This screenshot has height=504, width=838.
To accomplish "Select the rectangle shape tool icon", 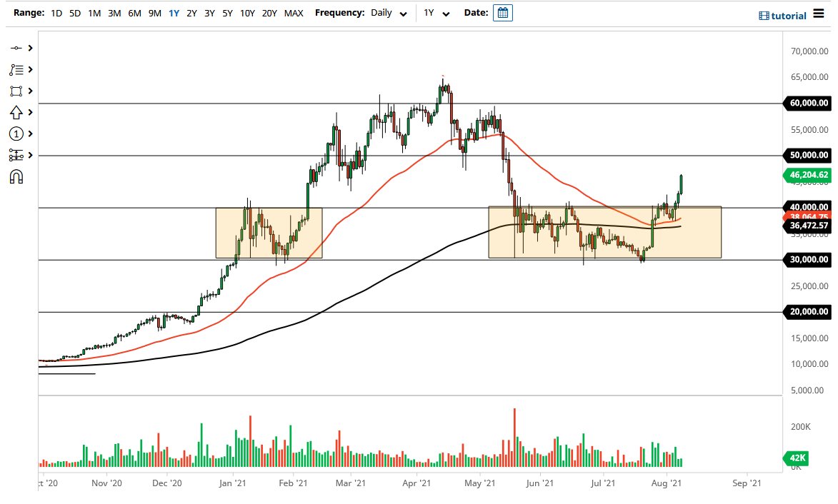I will pos(16,91).
